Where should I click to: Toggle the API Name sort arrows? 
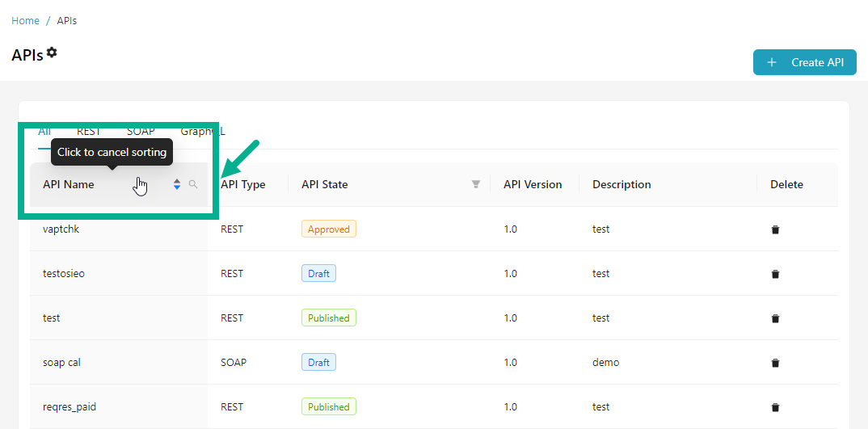177,184
